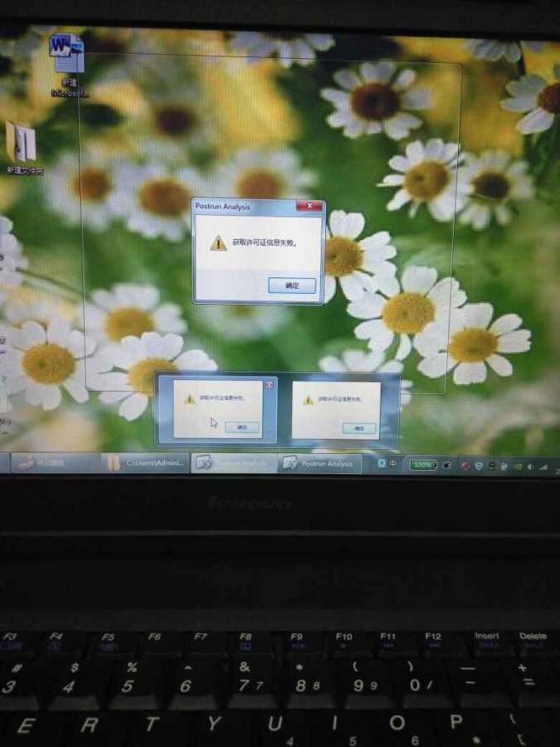This screenshot has height=747, width=560.
Task: Open the Microsoft Word document desktop icon
Action: click(69, 66)
